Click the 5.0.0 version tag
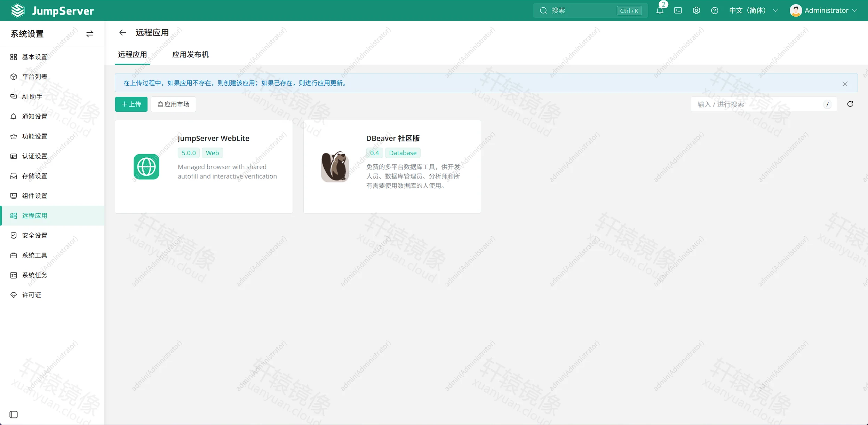Viewport: 868px width, 425px height. click(189, 153)
